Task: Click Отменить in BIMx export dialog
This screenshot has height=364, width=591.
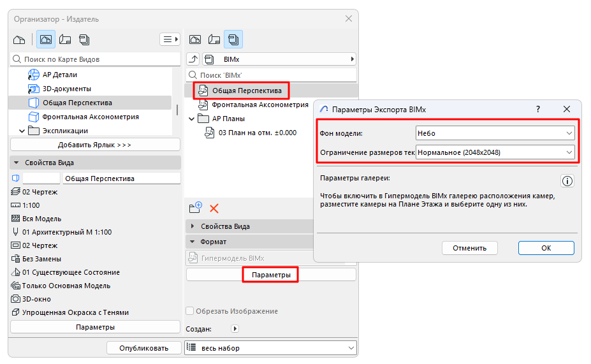Action: 470,248
